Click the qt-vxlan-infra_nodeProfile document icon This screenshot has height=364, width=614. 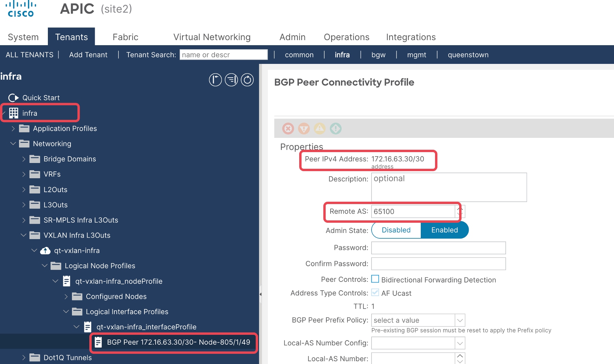click(x=67, y=281)
